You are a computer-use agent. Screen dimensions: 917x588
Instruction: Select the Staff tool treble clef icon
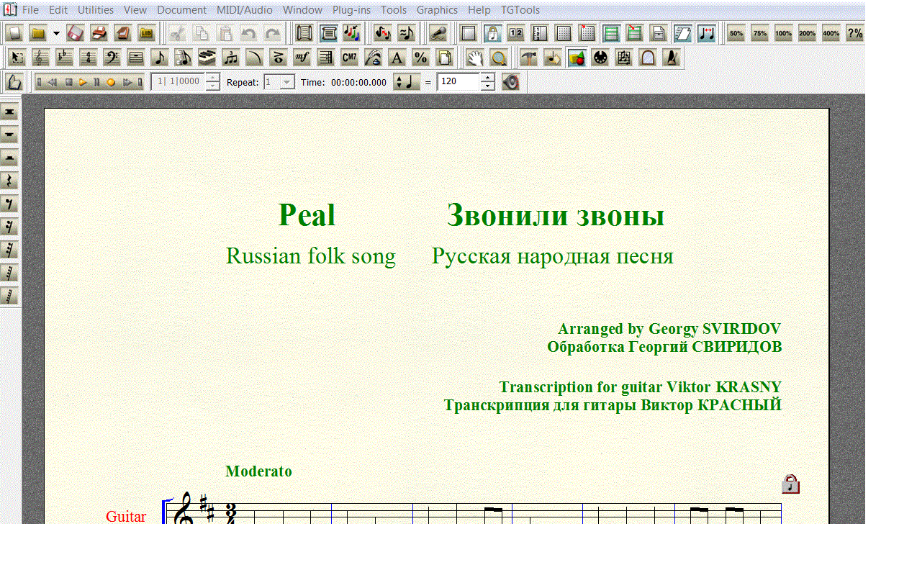pyautogui.click(x=41, y=58)
